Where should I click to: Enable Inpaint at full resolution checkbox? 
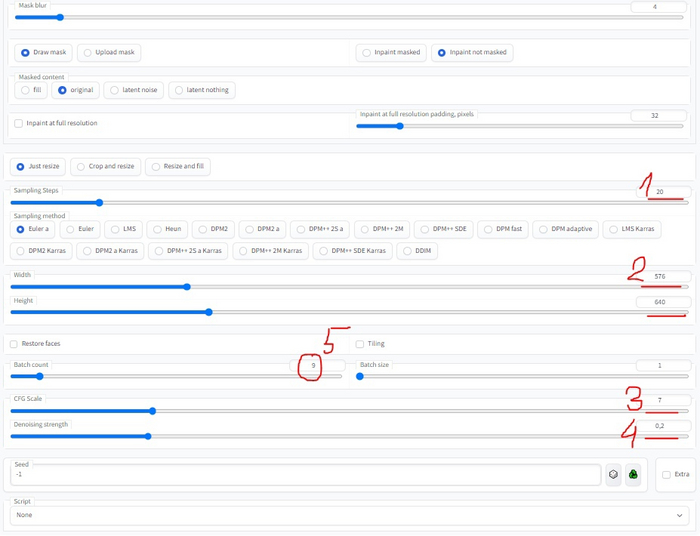click(18, 123)
